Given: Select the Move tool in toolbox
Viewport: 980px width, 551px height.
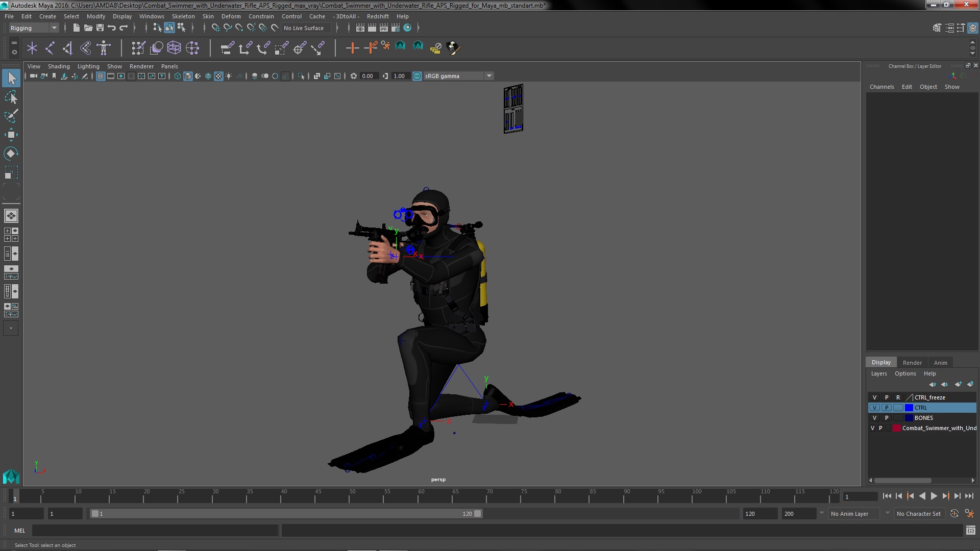Looking at the screenshot, I should 11,135.
